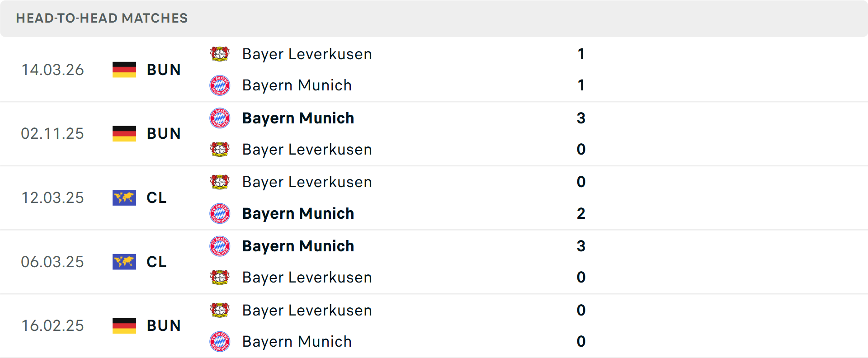Click the score 3 in the 06.03.25 row
Image resolution: width=868 pixels, height=358 pixels.
pyautogui.click(x=581, y=246)
